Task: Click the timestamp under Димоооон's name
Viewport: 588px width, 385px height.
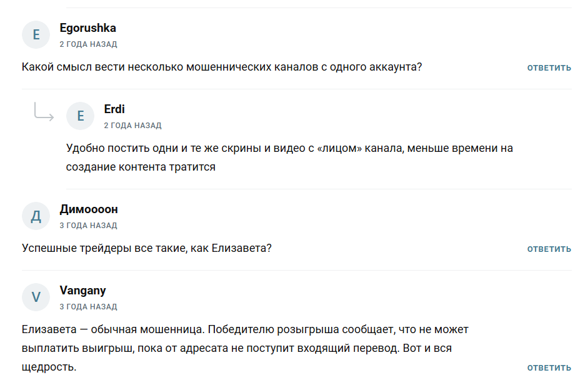Action: (x=88, y=226)
